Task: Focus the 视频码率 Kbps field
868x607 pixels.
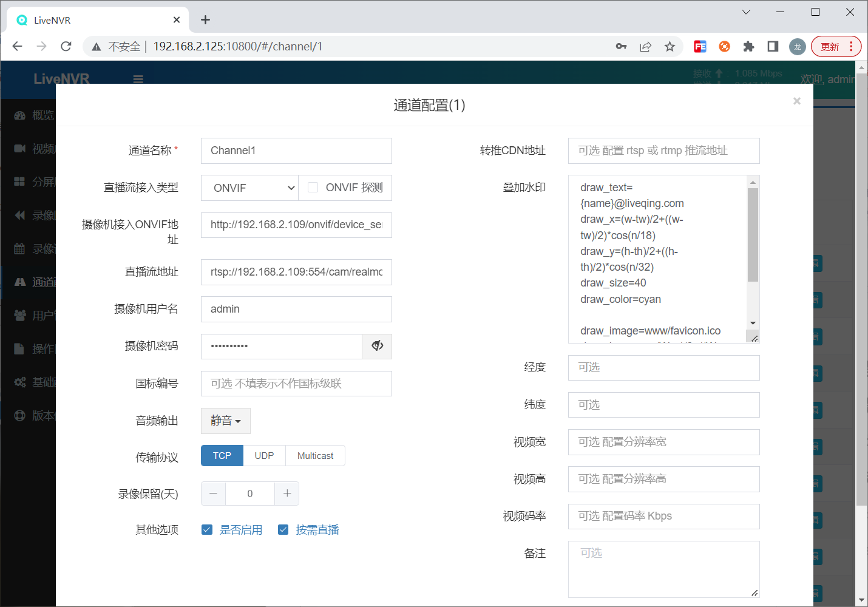Action: tap(663, 517)
